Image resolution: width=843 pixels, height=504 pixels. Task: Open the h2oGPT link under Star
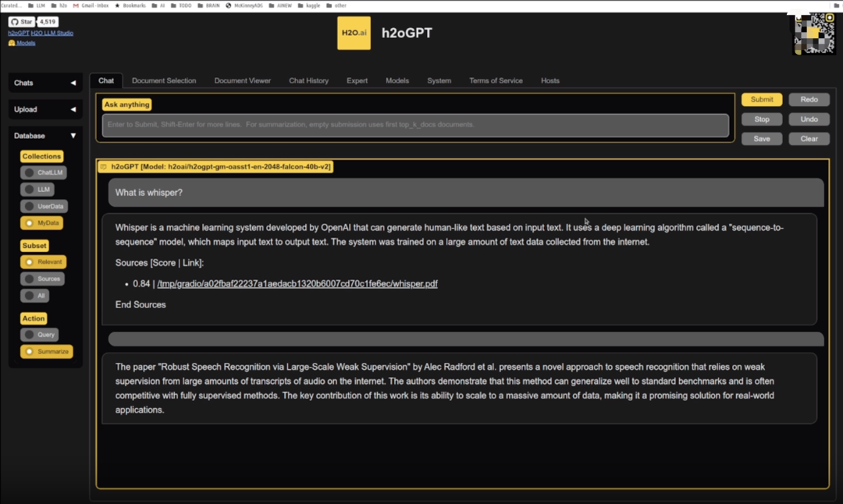pos(18,34)
